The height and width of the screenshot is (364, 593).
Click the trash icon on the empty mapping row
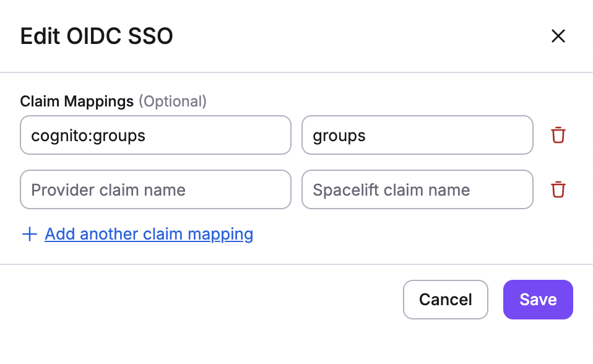point(558,189)
